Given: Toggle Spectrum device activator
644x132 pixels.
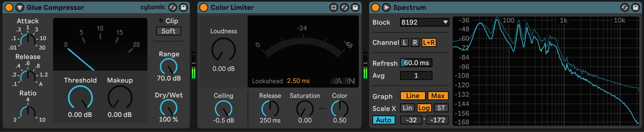Looking at the screenshot, I should (375, 8).
